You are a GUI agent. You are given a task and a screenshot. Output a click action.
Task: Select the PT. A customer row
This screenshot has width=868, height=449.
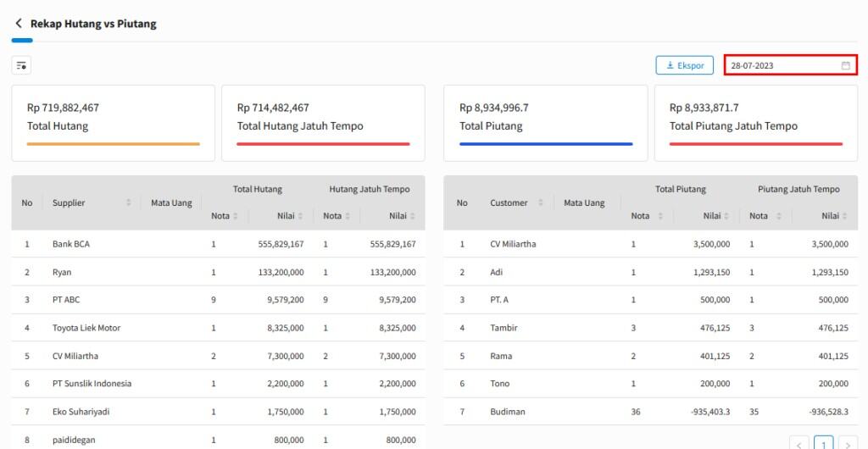pos(651,300)
